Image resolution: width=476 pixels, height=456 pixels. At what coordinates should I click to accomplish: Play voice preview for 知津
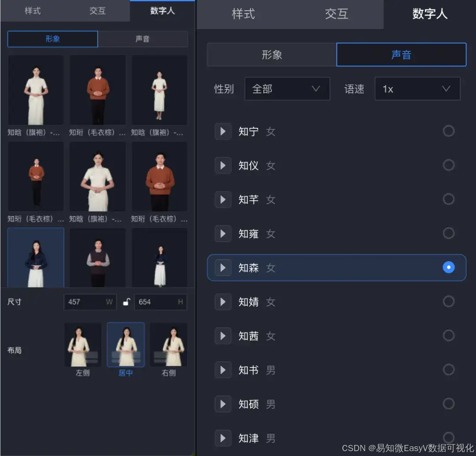(223, 438)
